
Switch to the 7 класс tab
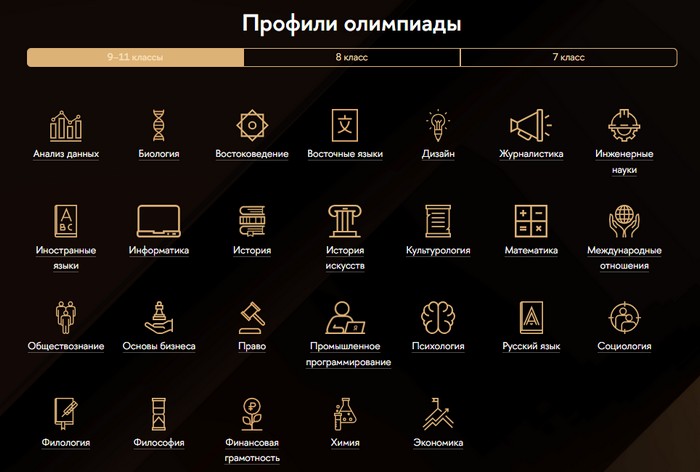click(x=569, y=57)
